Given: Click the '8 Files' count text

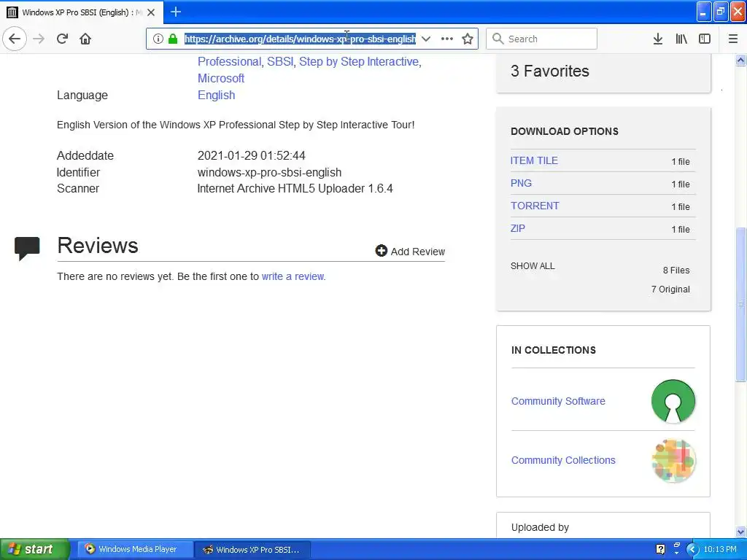Looking at the screenshot, I should click(x=676, y=270).
